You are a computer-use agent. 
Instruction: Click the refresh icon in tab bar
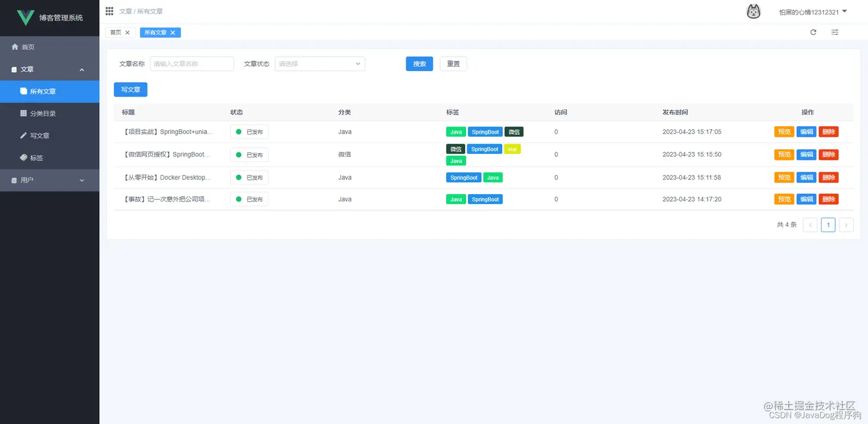[813, 32]
